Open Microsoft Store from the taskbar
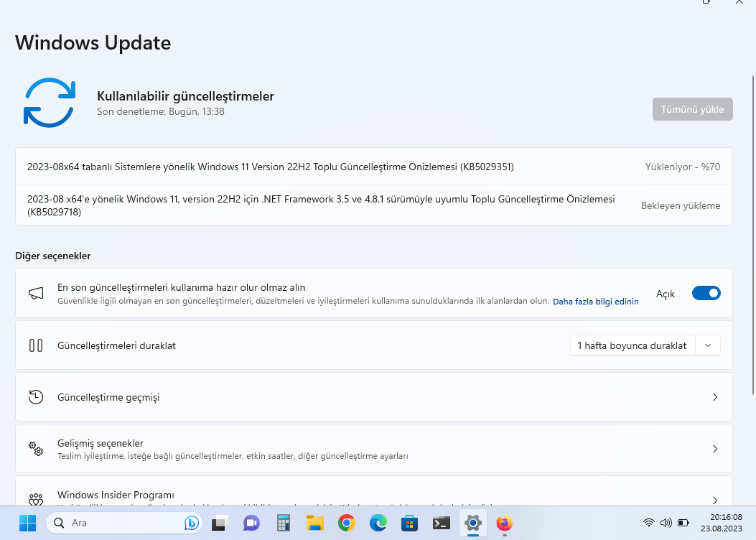The width and height of the screenshot is (756, 540). click(409, 523)
